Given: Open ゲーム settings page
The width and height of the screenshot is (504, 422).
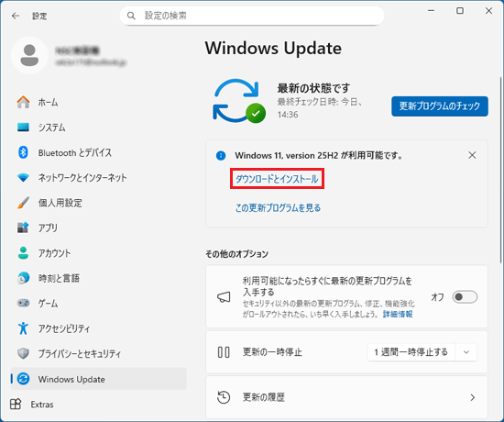Looking at the screenshot, I should [x=99, y=304].
